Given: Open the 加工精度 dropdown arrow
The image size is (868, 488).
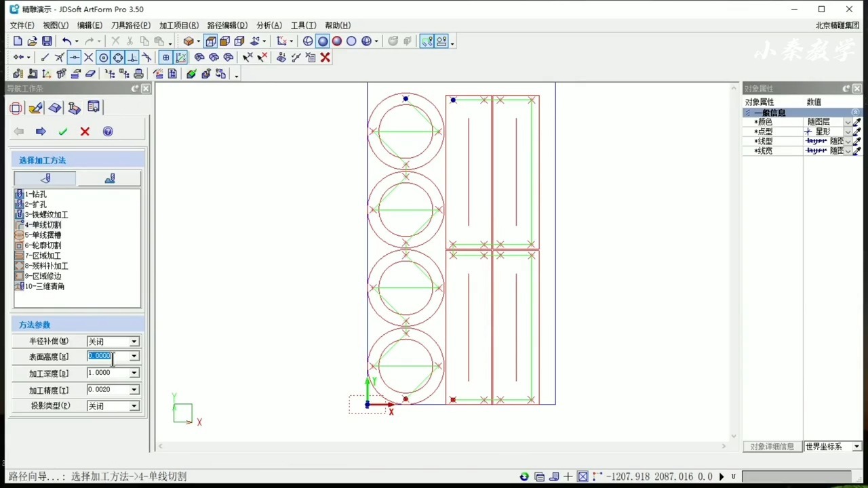Looking at the screenshot, I should point(134,390).
